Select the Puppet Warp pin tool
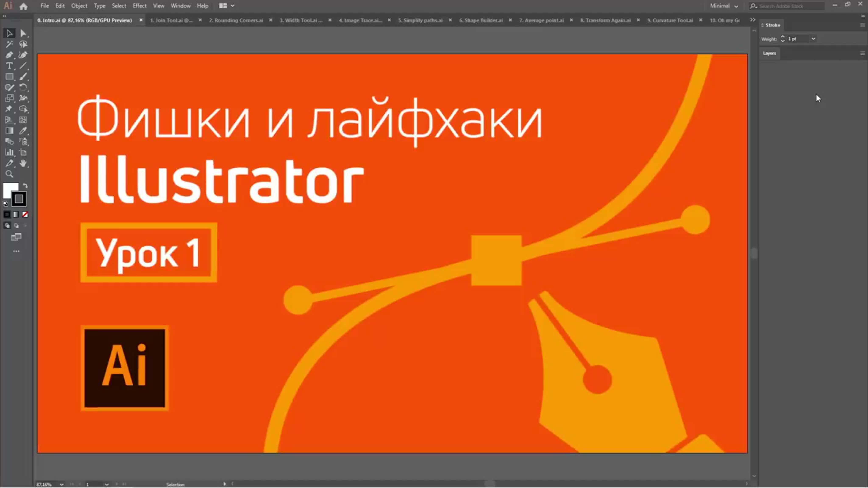Viewport: 868px width, 488px height. (x=9, y=109)
